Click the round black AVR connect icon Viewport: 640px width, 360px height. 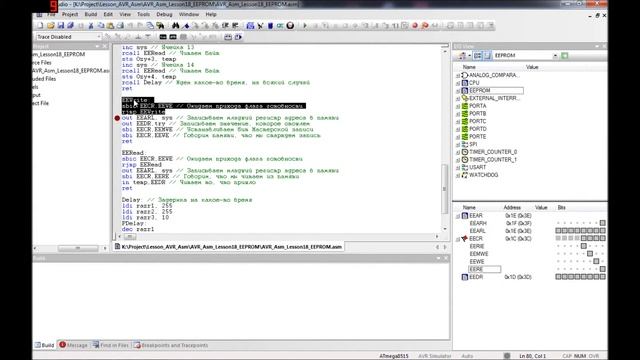pos(290,26)
